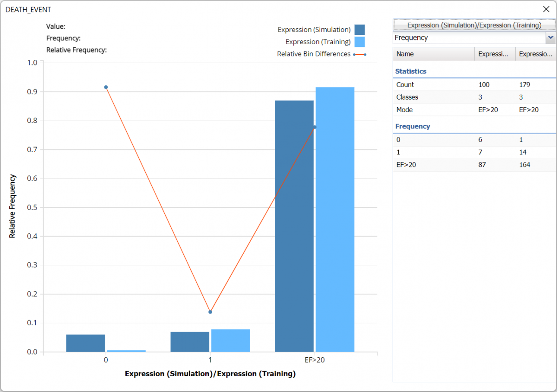Click the line data point above category 1
This screenshot has width=557, height=392.
pyautogui.click(x=210, y=312)
